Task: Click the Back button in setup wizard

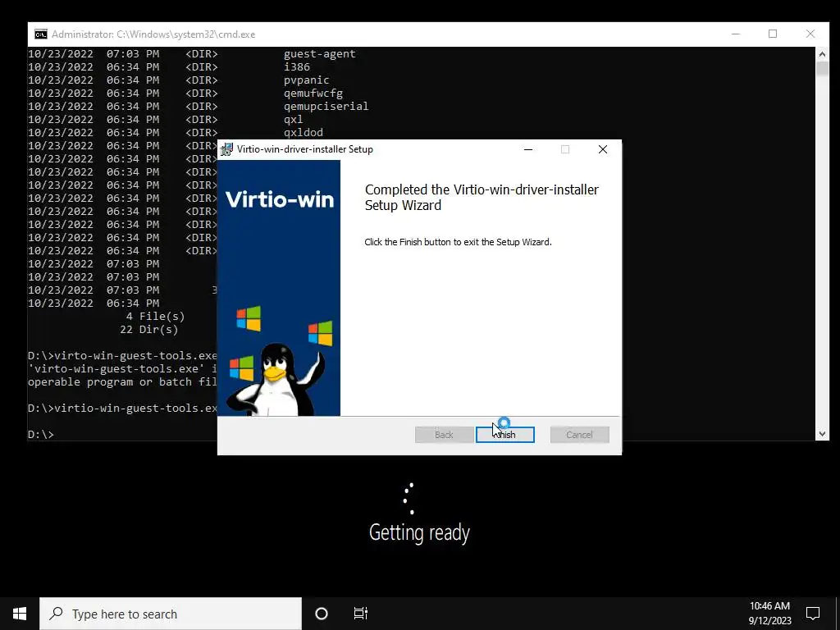Action: click(444, 435)
